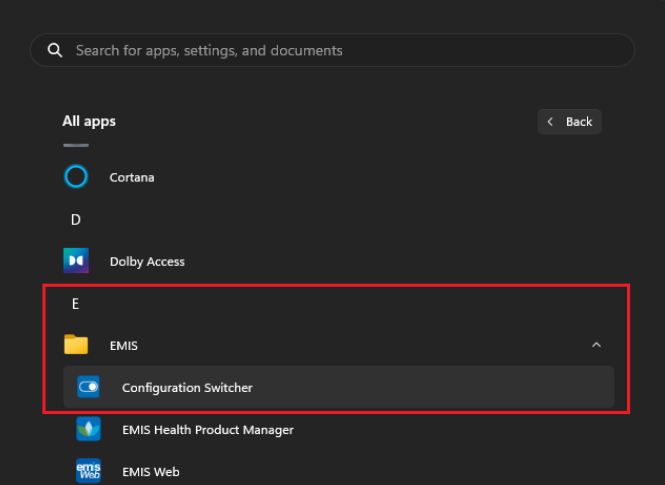Viewport: 665px width, 485px height.
Task: Click the EMIS folder name label
Action: (x=124, y=345)
